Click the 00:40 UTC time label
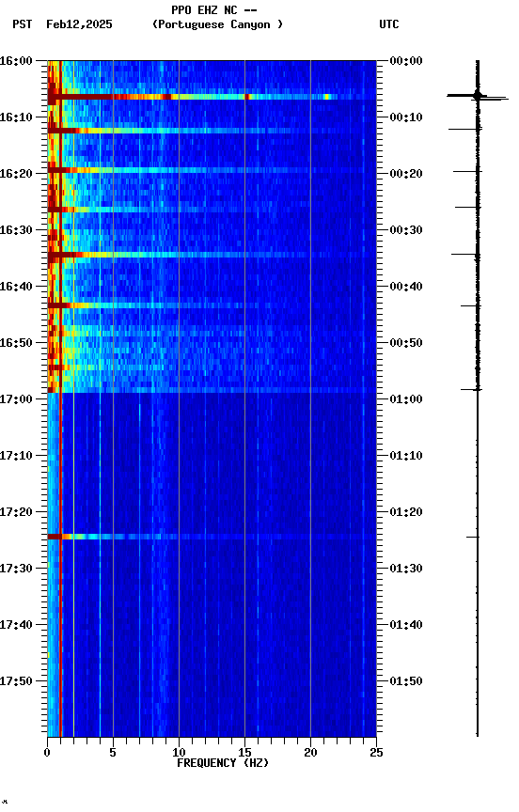The height and width of the screenshot is (812, 519). [406, 287]
